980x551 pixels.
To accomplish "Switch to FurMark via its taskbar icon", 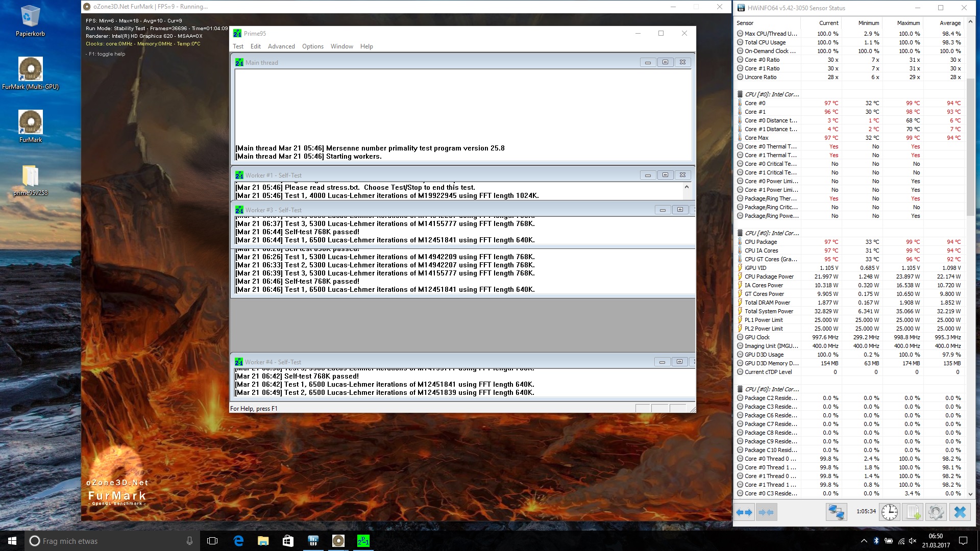I will (338, 541).
